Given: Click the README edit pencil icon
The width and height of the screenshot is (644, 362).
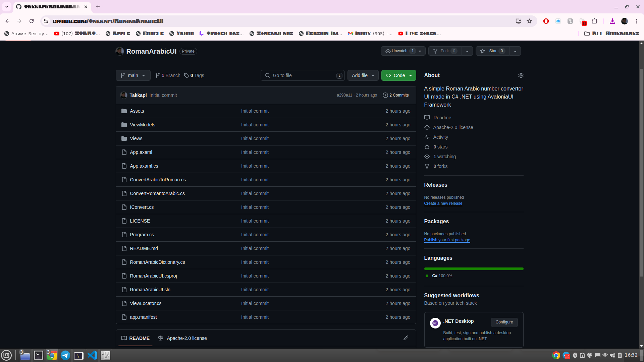Looking at the screenshot, I should pos(406,338).
